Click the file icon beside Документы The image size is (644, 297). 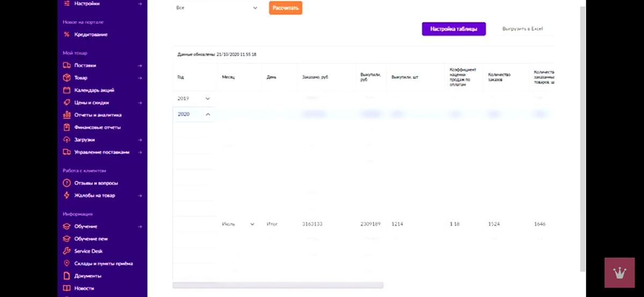(67, 276)
